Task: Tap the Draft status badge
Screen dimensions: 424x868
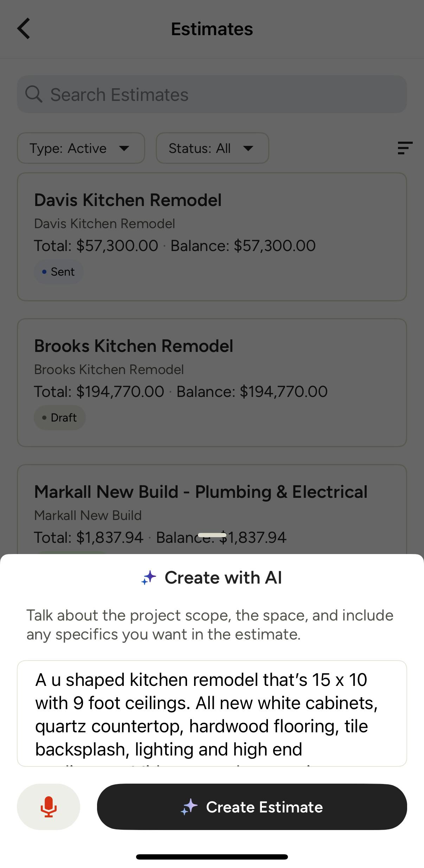Action: coord(59,418)
